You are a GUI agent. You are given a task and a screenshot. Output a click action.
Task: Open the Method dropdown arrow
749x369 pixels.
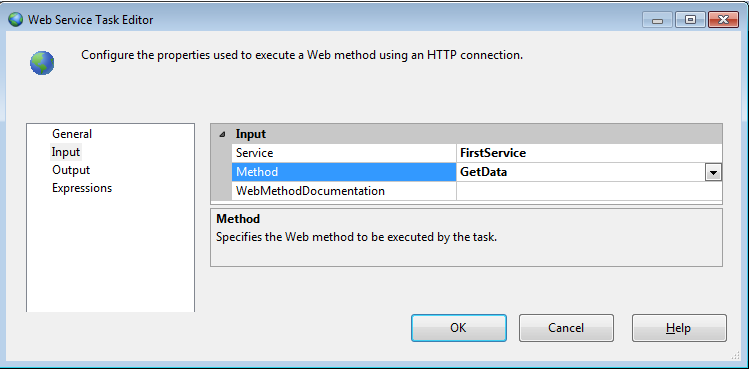[x=713, y=173]
